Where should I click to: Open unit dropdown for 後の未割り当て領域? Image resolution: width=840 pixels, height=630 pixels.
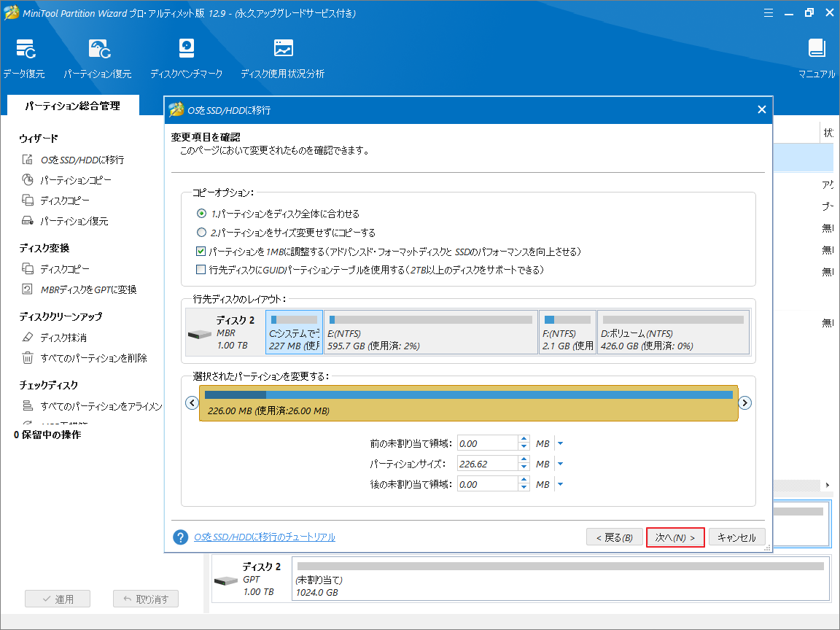pyautogui.click(x=560, y=483)
